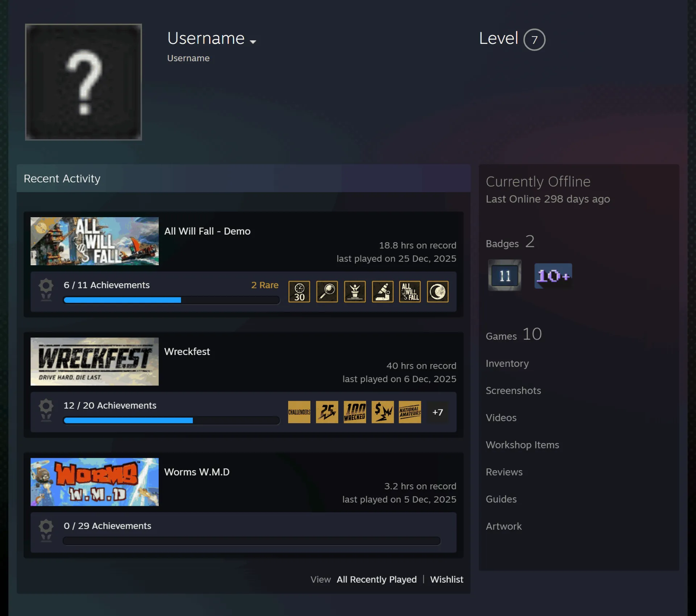This screenshot has width=696, height=616.
Task: Open the purple 10+ games badge
Action: coord(553,276)
